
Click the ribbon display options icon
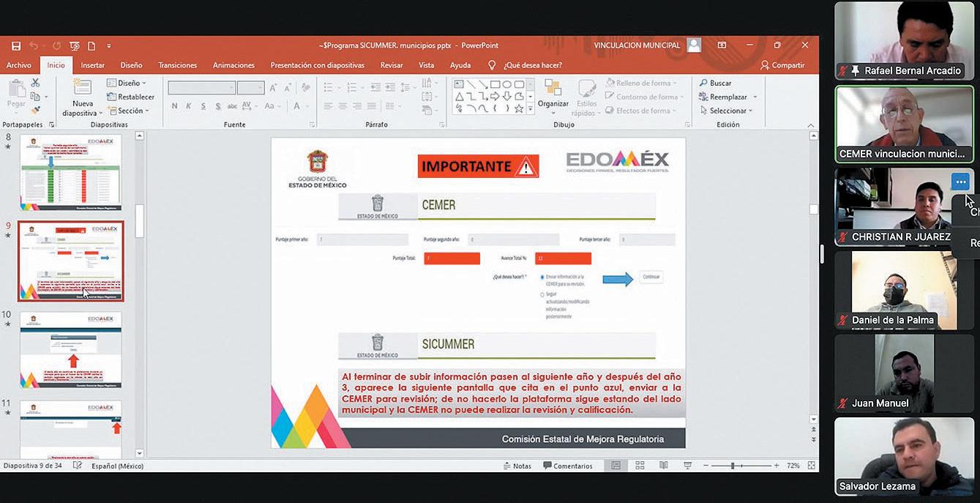click(722, 45)
